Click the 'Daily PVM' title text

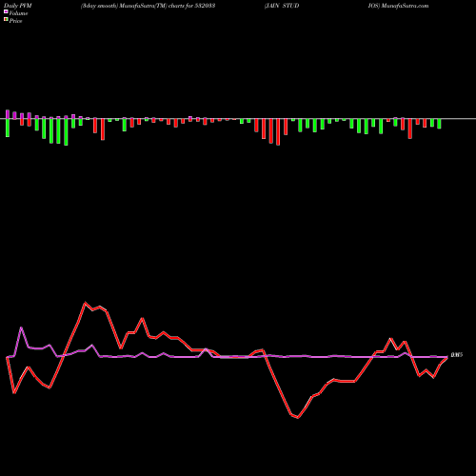click(x=18, y=6)
